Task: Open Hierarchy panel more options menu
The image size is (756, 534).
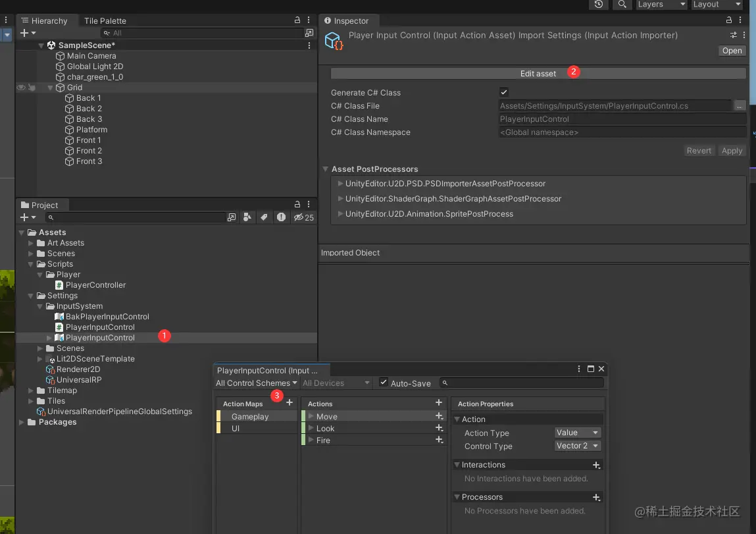Action: (x=309, y=20)
